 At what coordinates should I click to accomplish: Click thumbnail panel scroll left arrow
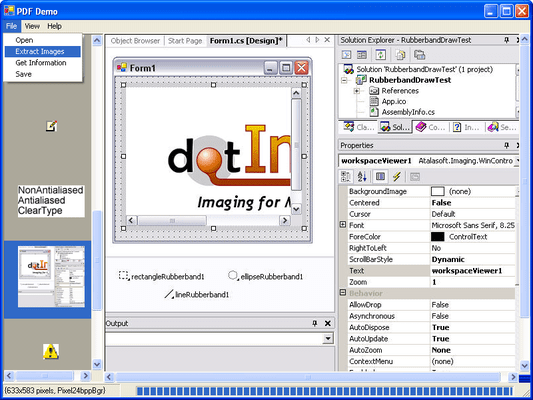point(9,376)
